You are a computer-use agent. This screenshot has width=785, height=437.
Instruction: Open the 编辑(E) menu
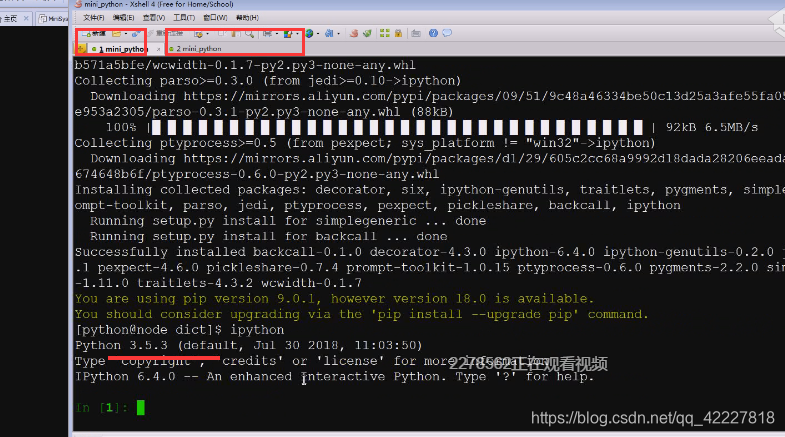(x=123, y=18)
